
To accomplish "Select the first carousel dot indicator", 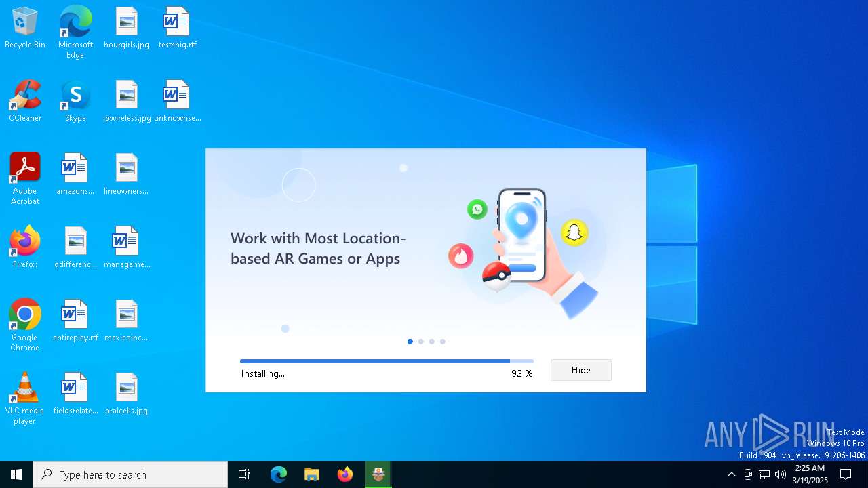I will pyautogui.click(x=410, y=342).
